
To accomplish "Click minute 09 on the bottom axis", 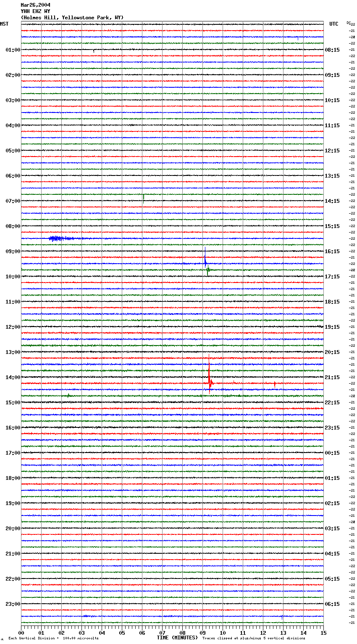I will click(202, 633).
